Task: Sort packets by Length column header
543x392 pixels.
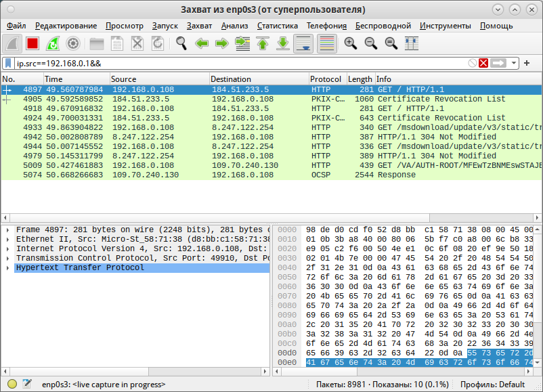Action: tap(361, 79)
